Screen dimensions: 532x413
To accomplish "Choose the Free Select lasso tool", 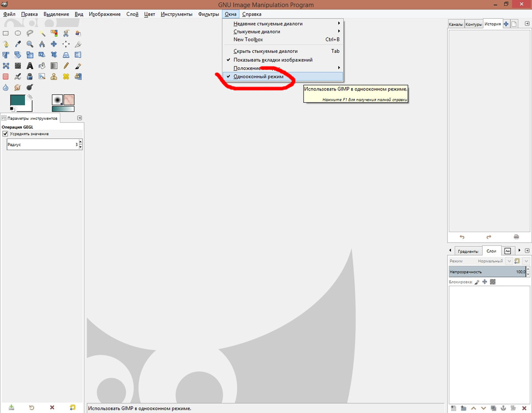I will click(30, 33).
